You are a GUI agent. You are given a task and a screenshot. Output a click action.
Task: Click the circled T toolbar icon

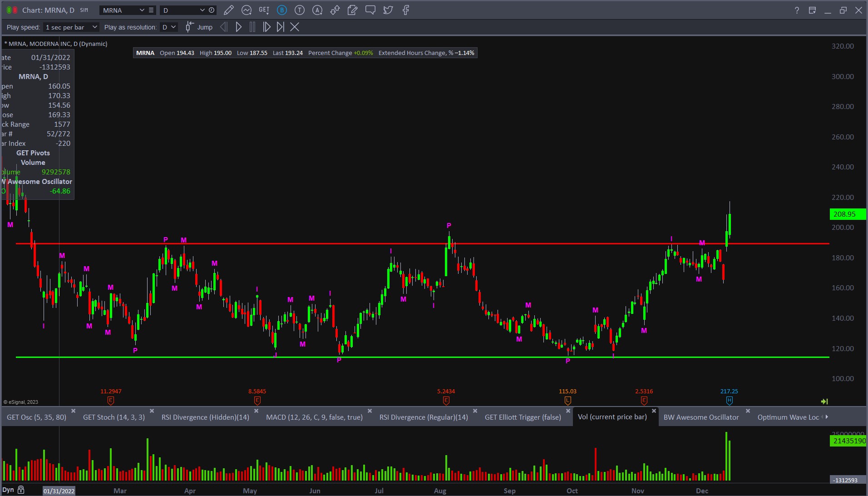pos(300,10)
